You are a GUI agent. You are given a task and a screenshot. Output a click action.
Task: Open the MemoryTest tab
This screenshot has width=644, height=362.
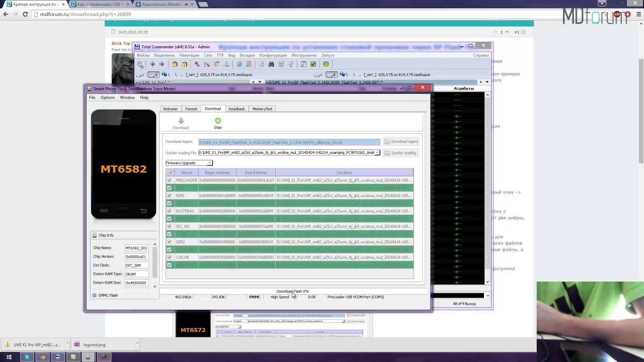point(262,109)
